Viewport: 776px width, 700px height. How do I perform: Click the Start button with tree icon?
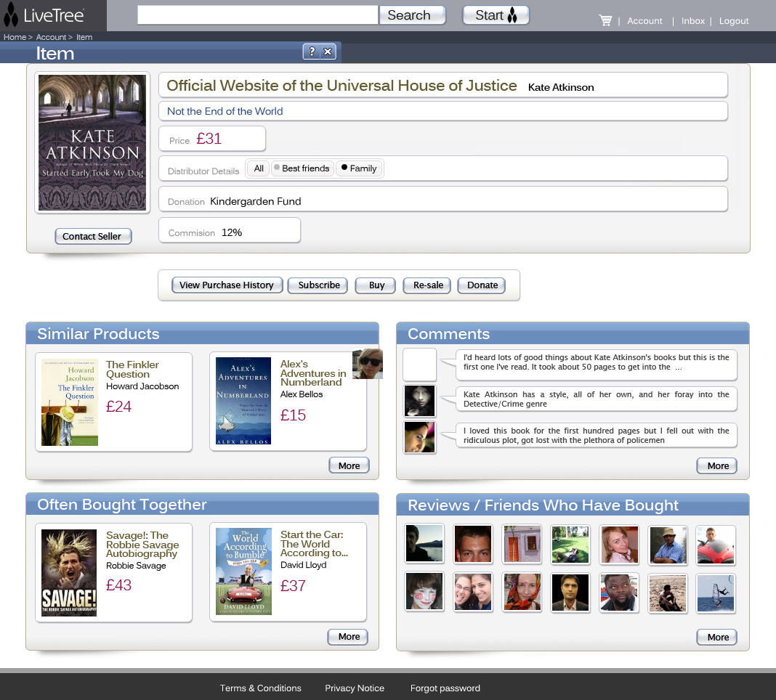pyautogui.click(x=496, y=15)
